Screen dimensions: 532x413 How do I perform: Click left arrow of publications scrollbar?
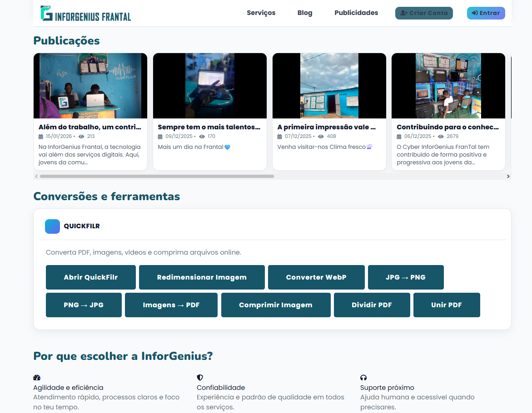pos(36,176)
